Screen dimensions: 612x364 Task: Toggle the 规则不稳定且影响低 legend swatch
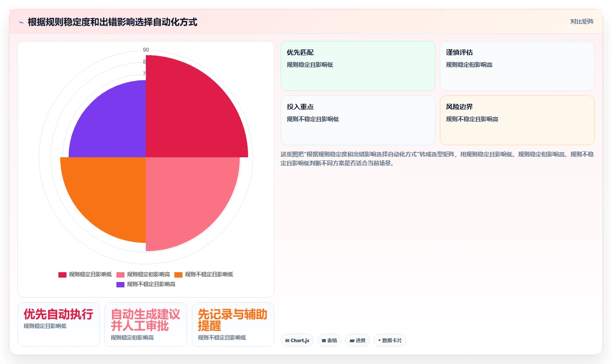pyautogui.click(x=178, y=274)
